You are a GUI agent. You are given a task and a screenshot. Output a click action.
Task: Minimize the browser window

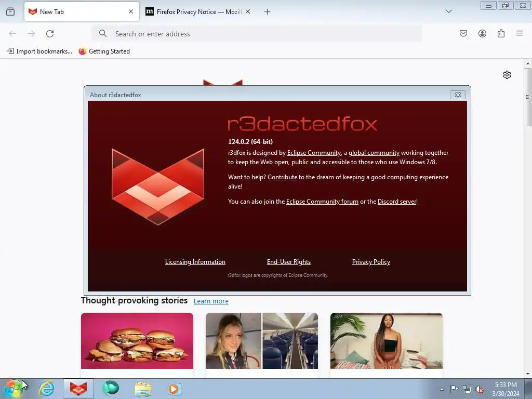(x=488, y=5)
